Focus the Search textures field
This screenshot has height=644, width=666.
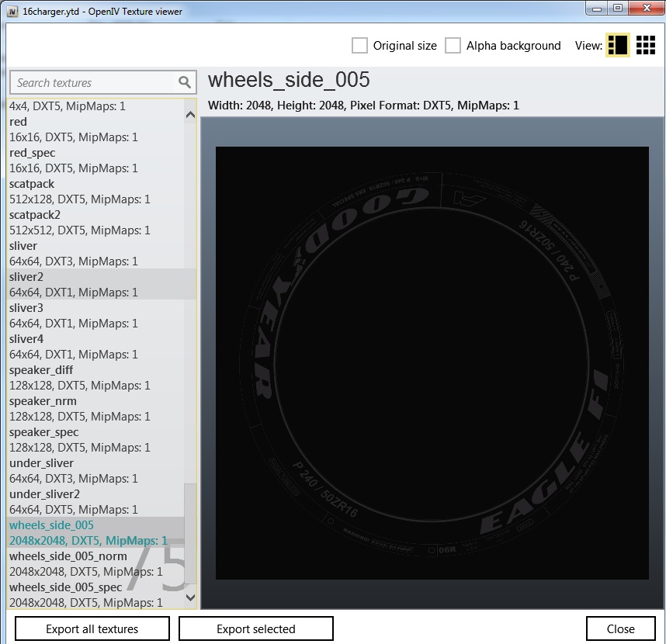coord(93,82)
